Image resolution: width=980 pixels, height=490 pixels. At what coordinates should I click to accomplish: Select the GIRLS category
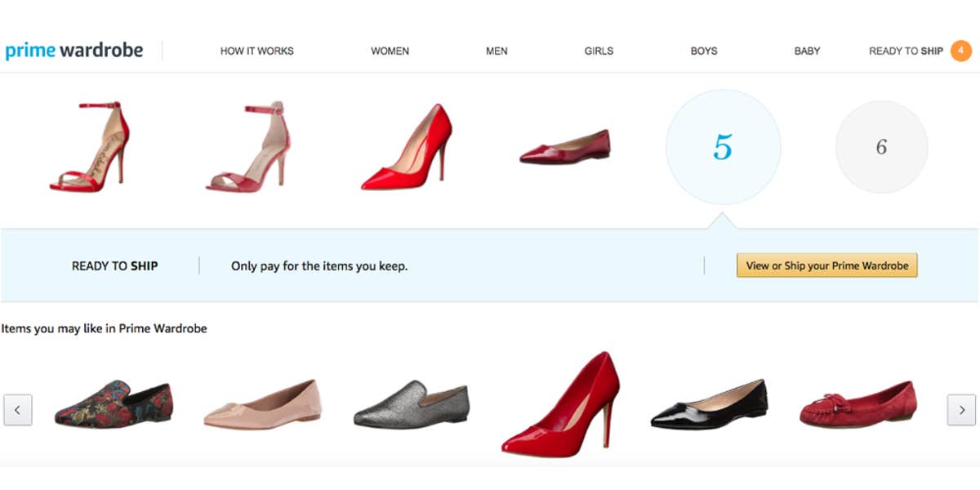point(598,51)
